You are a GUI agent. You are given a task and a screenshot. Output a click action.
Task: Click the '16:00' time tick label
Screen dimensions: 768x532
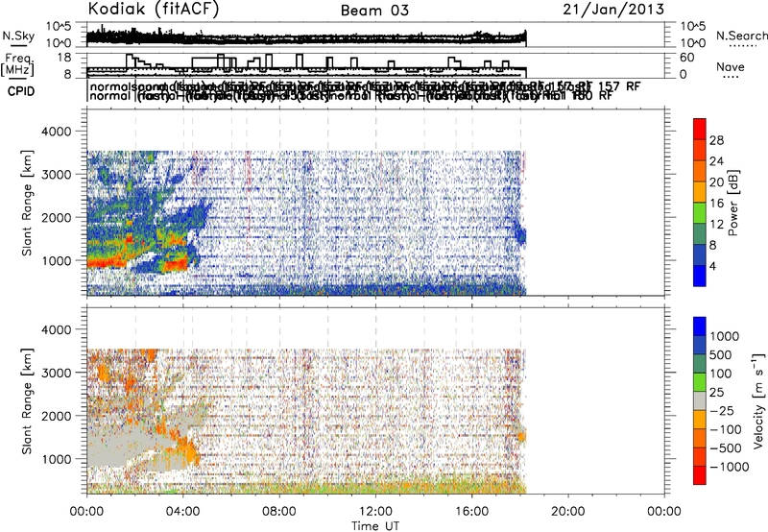click(x=472, y=512)
